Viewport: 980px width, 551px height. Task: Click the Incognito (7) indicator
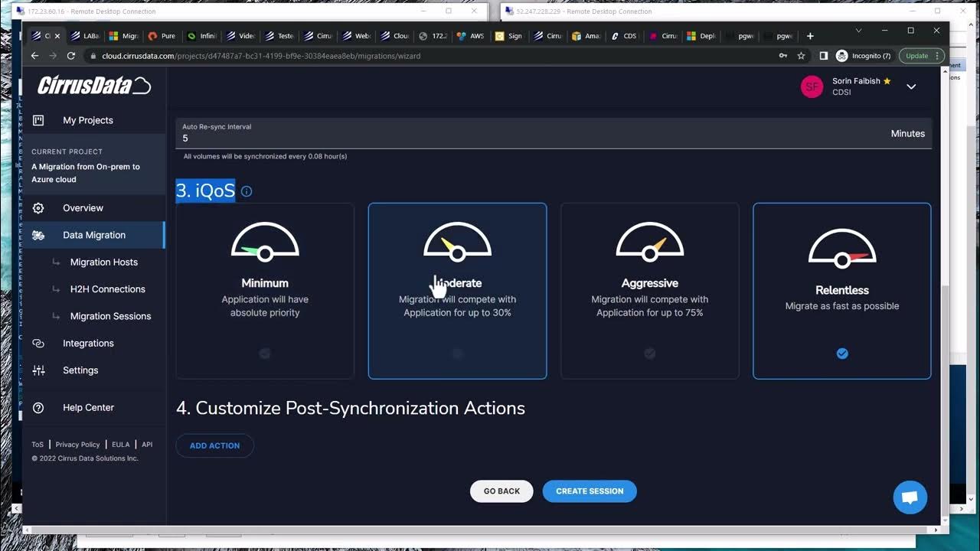(864, 56)
